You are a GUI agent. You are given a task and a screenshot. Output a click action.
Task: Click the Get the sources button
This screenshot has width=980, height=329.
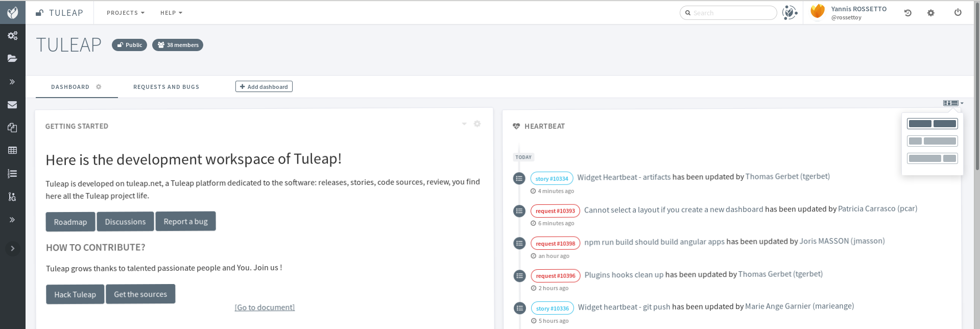coord(140,294)
